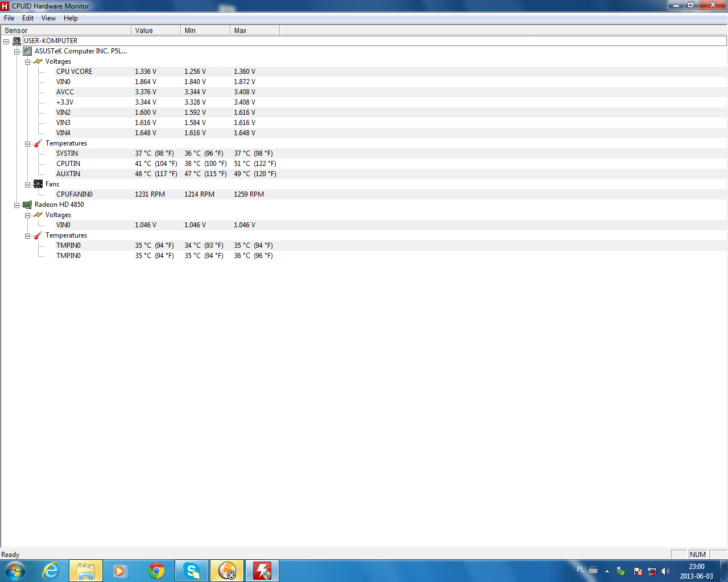The width and height of the screenshot is (728, 582).
Task: Collapse Voltages under Radeon HD 4850
Action: [x=27, y=215]
